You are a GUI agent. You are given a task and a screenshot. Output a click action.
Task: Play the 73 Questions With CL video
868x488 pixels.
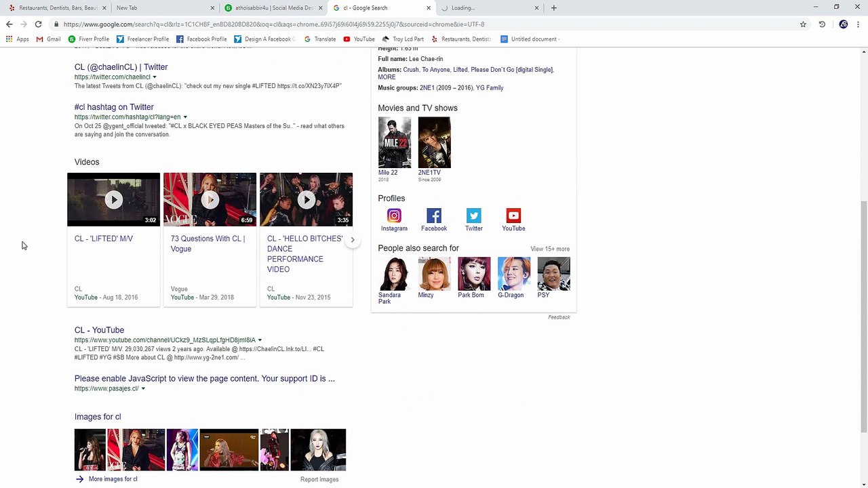(x=210, y=199)
